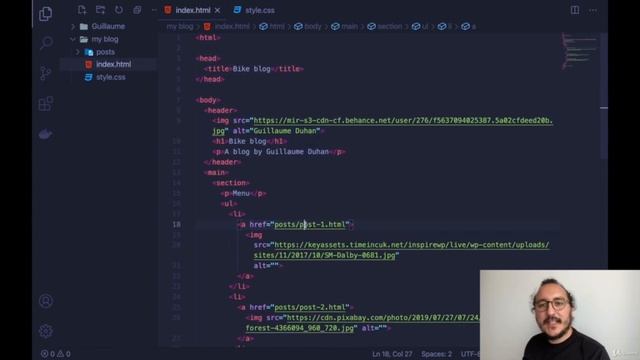Click the Refresh Explorer icon

click(x=119, y=10)
